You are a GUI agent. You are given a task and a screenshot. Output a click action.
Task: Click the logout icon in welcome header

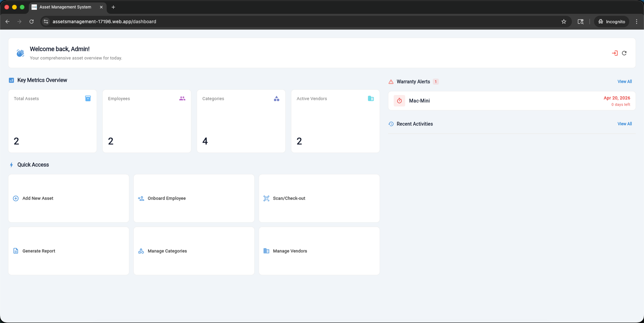[615, 53]
